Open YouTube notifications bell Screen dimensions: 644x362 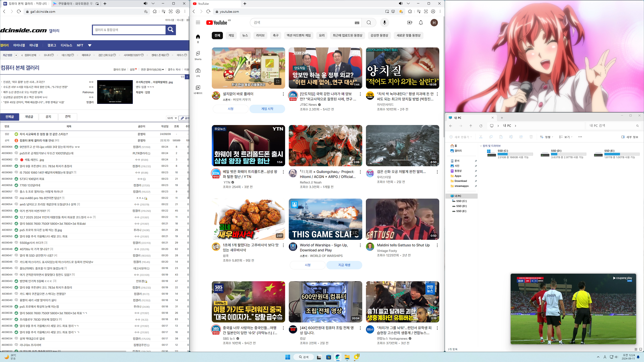pos(421,22)
